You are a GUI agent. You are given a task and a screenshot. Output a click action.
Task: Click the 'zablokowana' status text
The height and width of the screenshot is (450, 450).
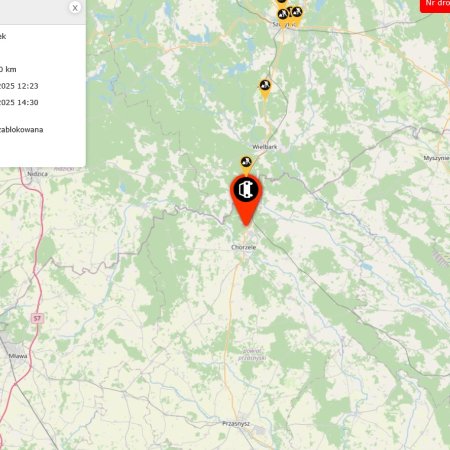pyautogui.click(x=21, y=130)
